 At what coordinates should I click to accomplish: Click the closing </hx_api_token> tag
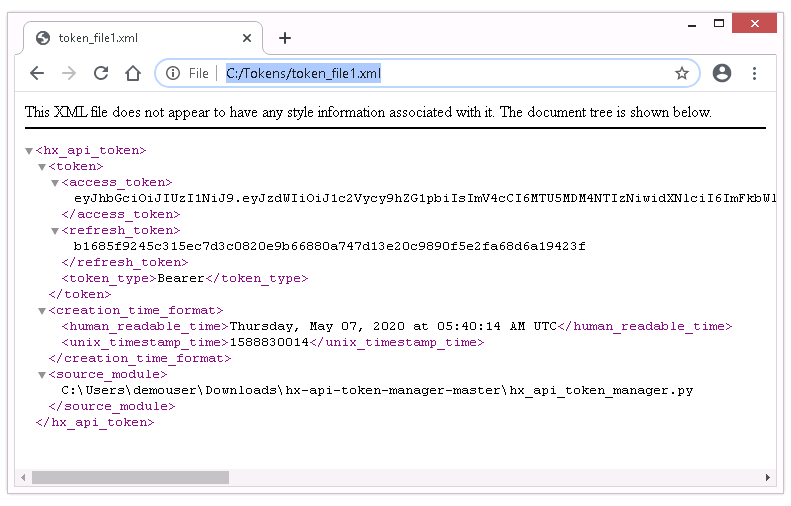(95, 423)
